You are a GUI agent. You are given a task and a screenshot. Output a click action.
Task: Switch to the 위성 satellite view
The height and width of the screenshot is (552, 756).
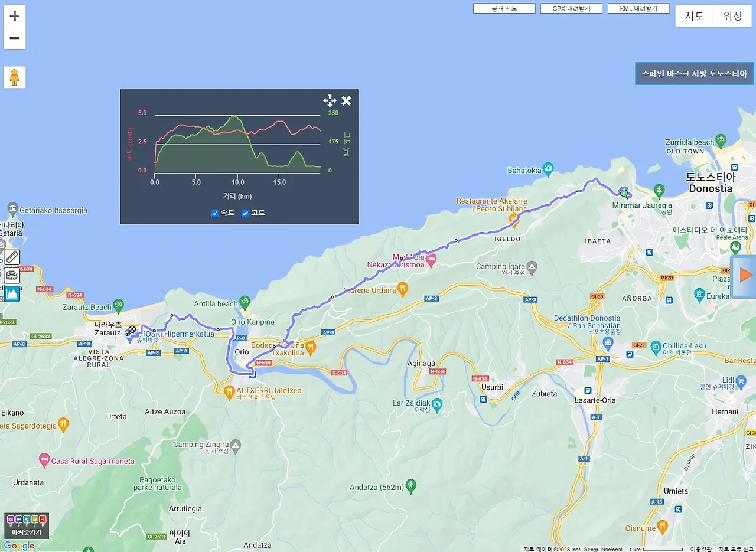(x=732, y=16)
